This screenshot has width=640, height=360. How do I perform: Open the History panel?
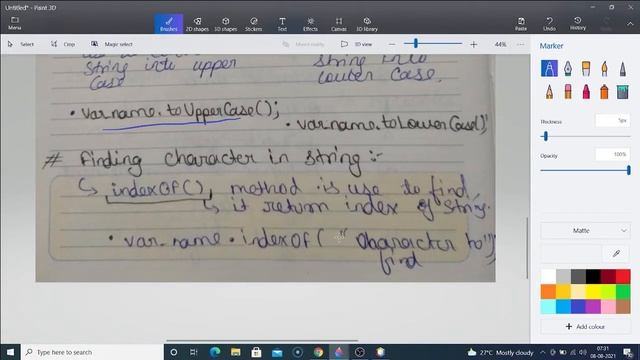point(578,24)
